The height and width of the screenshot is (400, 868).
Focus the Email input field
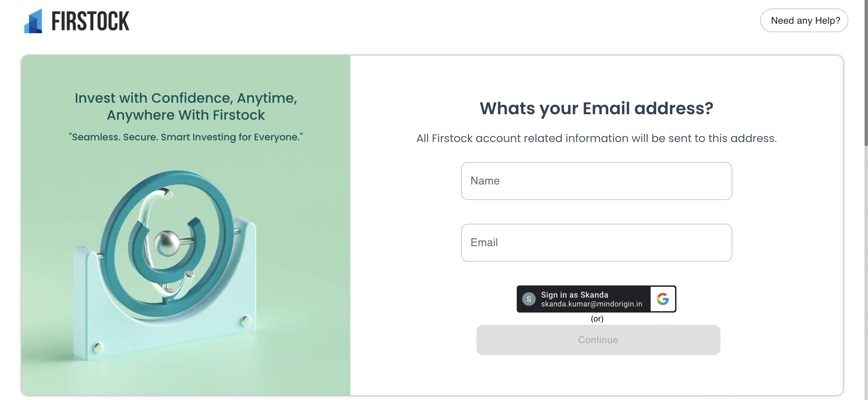point(596,243)
